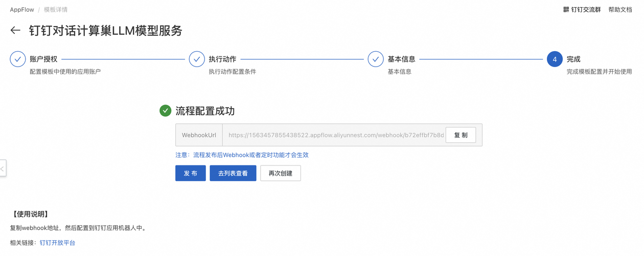This screenshot has height=256, width=644.
Task: Click the WebhookUrl field label
Action: coord(199,135)
